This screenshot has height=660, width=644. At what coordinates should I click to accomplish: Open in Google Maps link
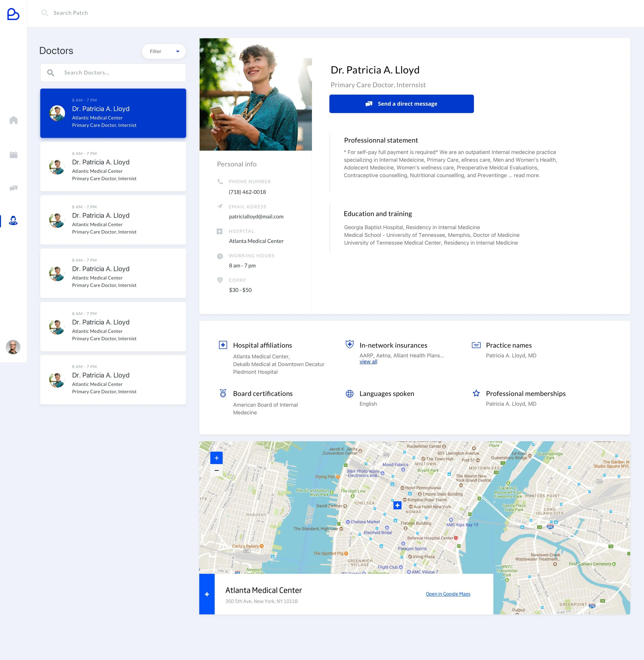pos(448,594)
